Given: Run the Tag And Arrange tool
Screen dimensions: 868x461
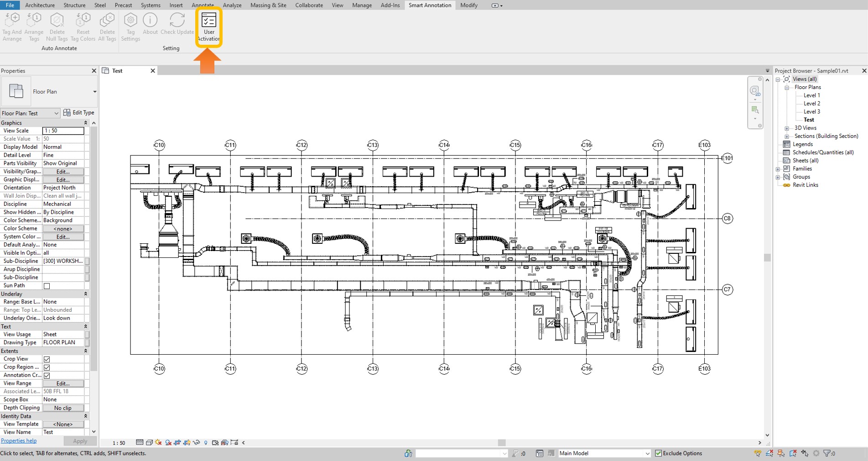Looking at the screenshot, I should point(12,27).
